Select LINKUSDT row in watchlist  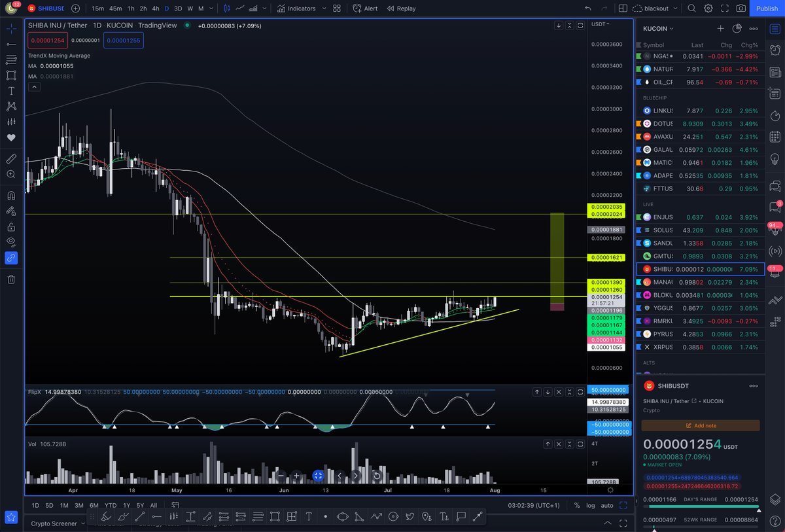[700, 111]
